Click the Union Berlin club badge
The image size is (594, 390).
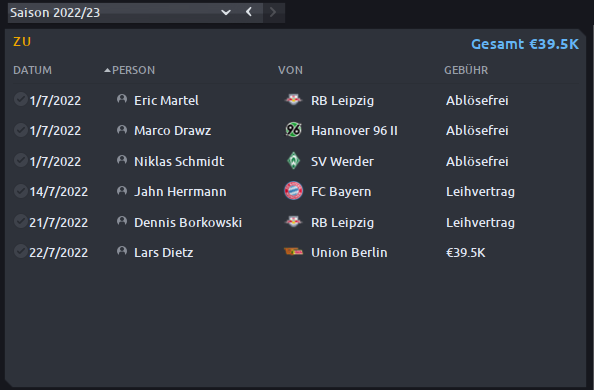click(x=293, y=252)
